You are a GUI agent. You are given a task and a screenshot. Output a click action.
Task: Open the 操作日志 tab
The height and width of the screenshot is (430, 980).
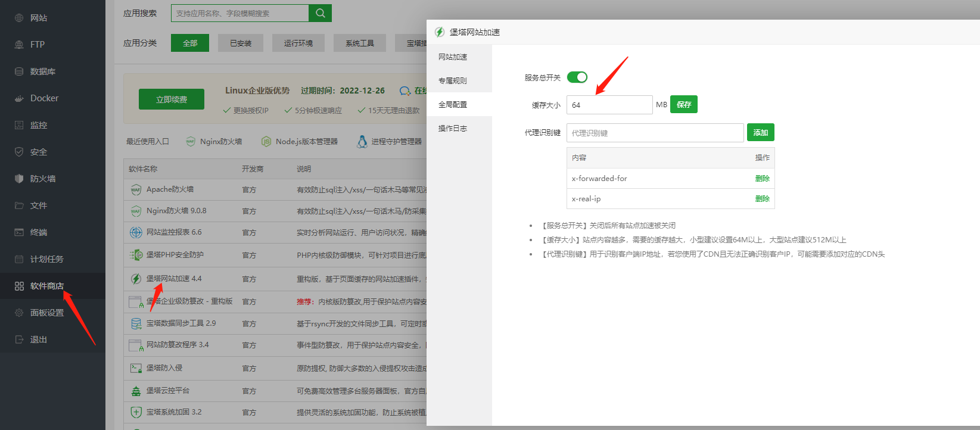(459, 128)
